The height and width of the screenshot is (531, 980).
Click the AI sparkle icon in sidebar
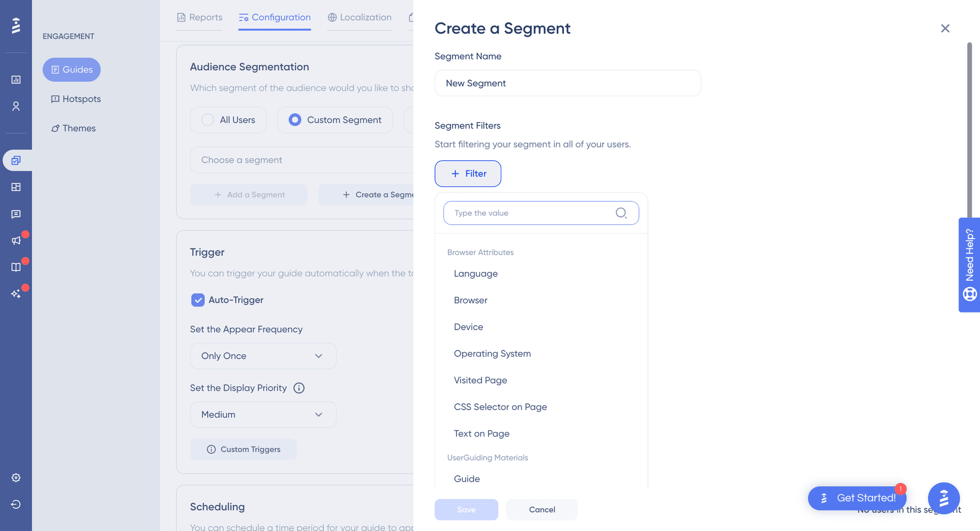click(x=16, y=293)
